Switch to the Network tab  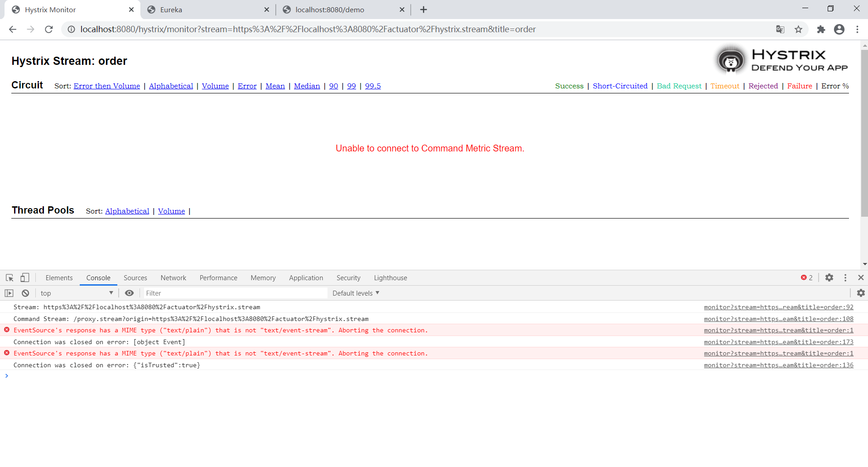pyautogui.click(x=174, y=278)
